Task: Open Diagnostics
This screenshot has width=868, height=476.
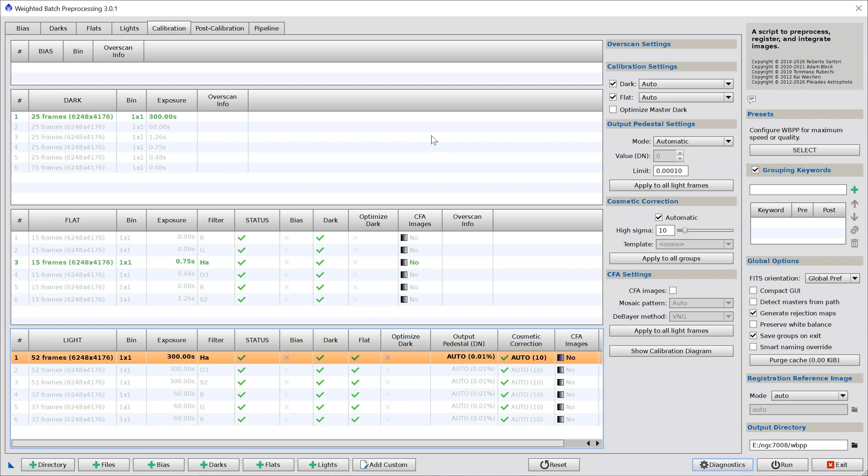Action: click(722, 465)
